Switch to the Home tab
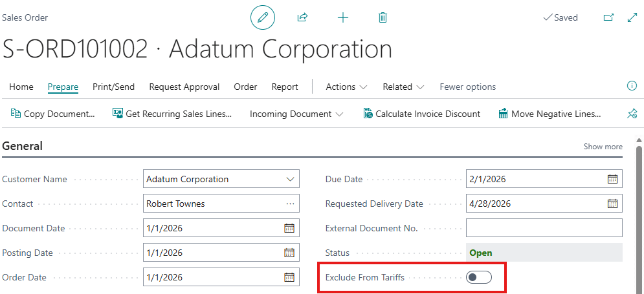Image resolution: width=644 pixels, height=294 pixels. [21, 87]
